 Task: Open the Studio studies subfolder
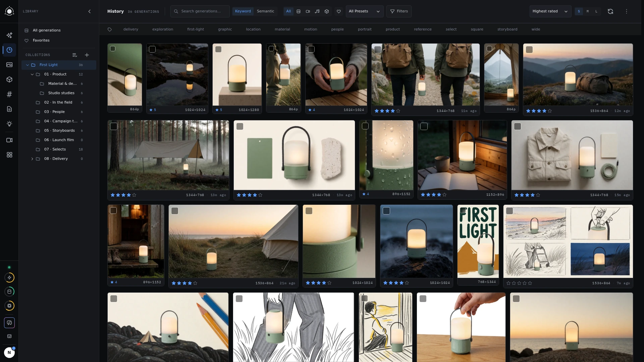59,93
